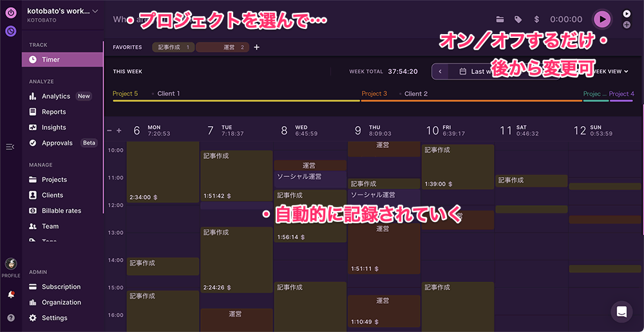644x332 pixels.
Task: Open the Toggl power logo icon
Action: coord(11,12)
